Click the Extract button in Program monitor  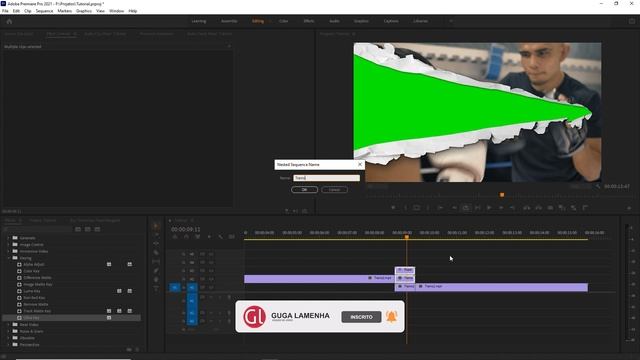pyautogui.click(x=539, y=208)
